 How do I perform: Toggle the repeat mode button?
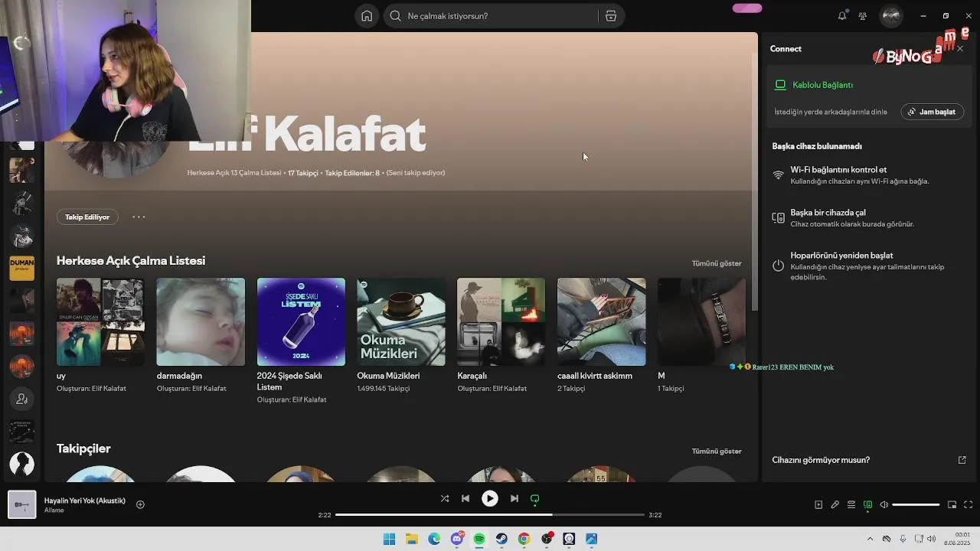[534, 498]
